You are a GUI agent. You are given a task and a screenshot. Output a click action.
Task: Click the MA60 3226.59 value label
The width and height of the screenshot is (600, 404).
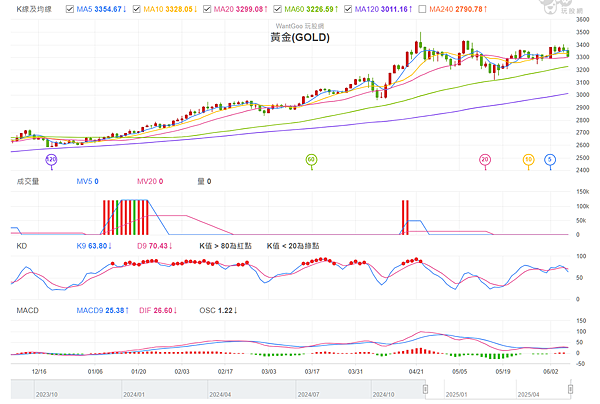(311, 9)
